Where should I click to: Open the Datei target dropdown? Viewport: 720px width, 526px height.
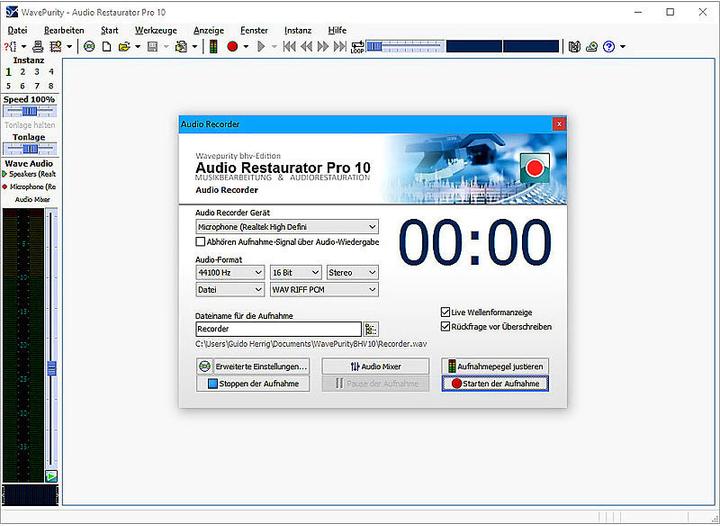coord(230,290)
